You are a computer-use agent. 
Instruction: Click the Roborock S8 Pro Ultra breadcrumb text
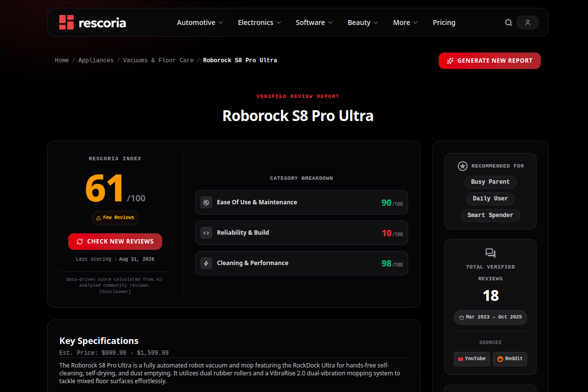click(x=240, y=61)
